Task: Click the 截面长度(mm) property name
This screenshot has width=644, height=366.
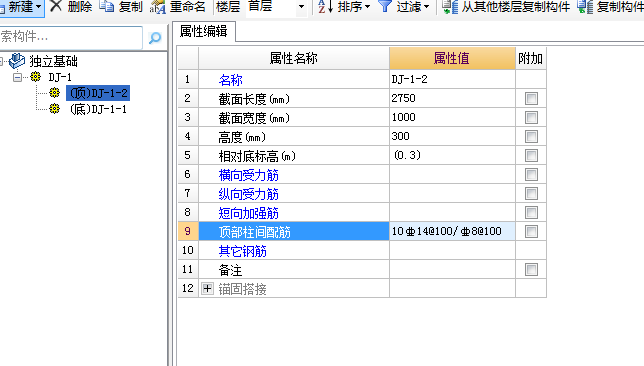Action: [x=254, y=99]
